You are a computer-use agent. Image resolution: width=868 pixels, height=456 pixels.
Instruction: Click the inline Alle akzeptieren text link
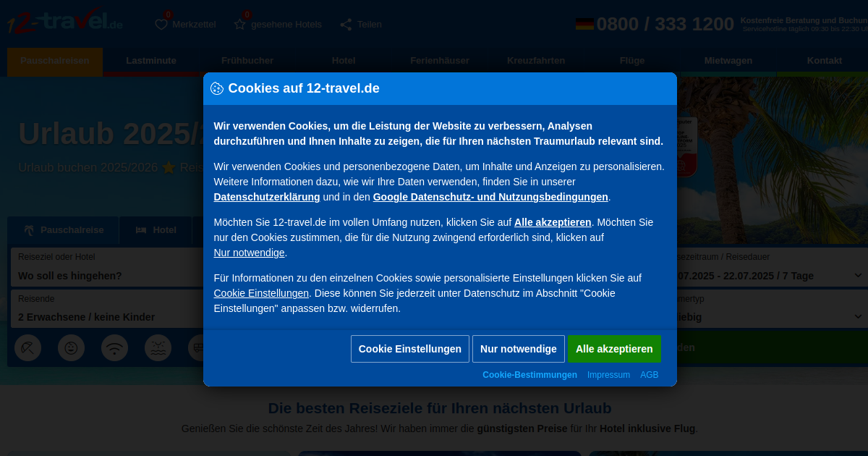553,222
